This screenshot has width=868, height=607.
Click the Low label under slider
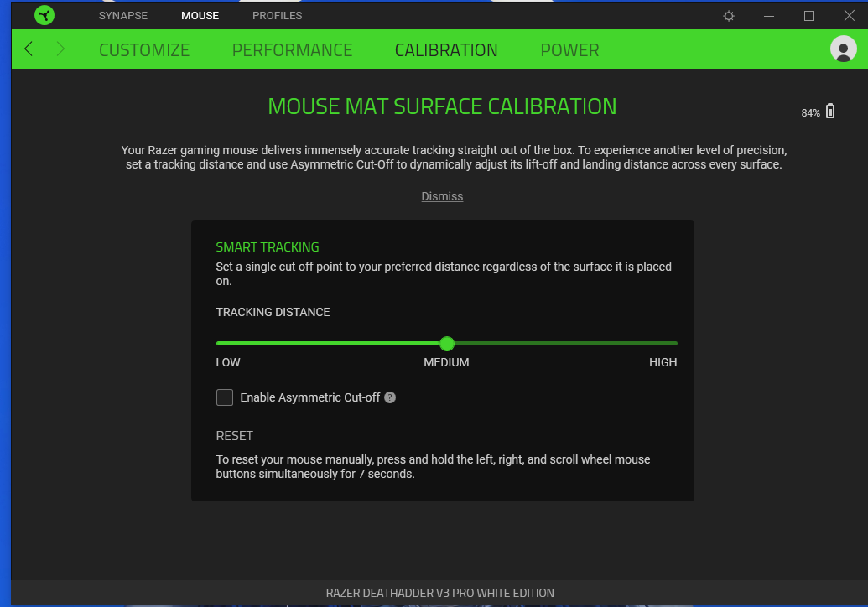227,362
